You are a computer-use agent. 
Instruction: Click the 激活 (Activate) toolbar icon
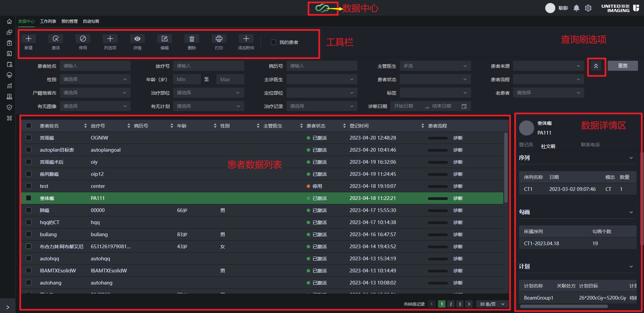click(x=56, y=39)
